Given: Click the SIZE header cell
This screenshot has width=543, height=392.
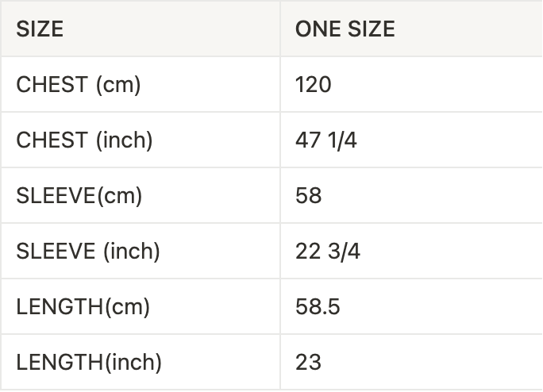Looking at the screenshot, I should tap(40, 29).
